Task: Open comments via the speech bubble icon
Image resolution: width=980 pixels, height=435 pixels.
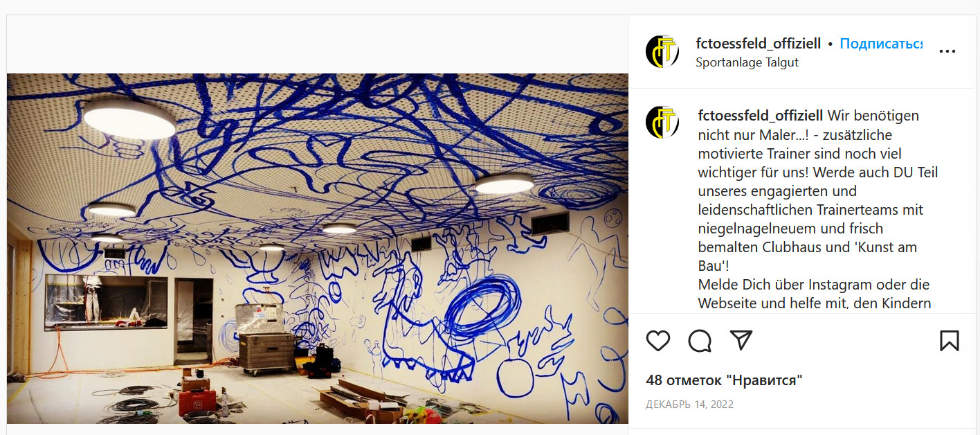Action: [700, 340]
